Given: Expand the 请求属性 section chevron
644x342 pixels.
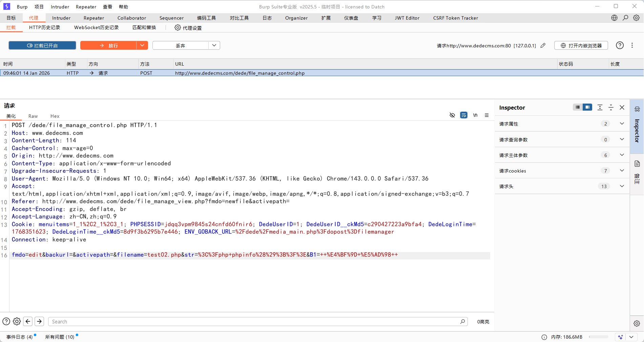Looking at the screenshot, I should [622, 124].
